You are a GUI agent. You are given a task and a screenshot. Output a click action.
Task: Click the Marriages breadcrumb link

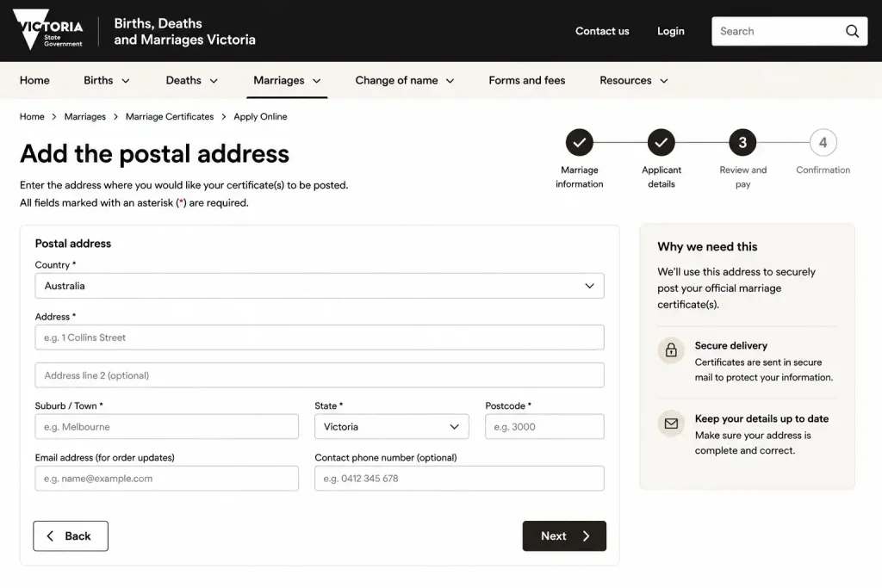(85, 116)
